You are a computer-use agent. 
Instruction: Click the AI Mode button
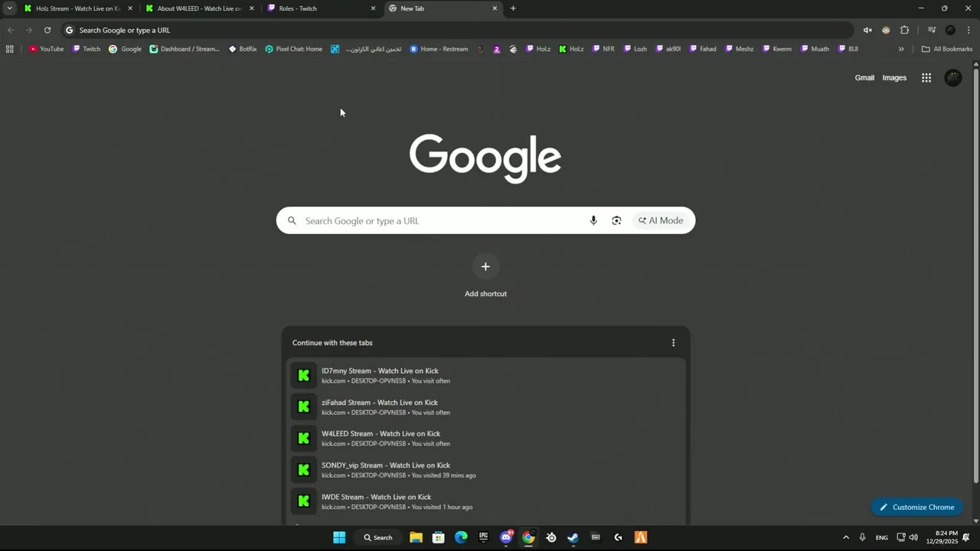(661, 220)
